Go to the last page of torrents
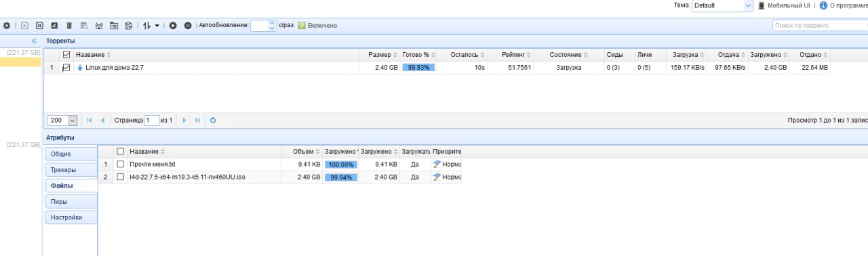This screenshot has width=868, height=256. pyautogui.click(x=197, y=120)
